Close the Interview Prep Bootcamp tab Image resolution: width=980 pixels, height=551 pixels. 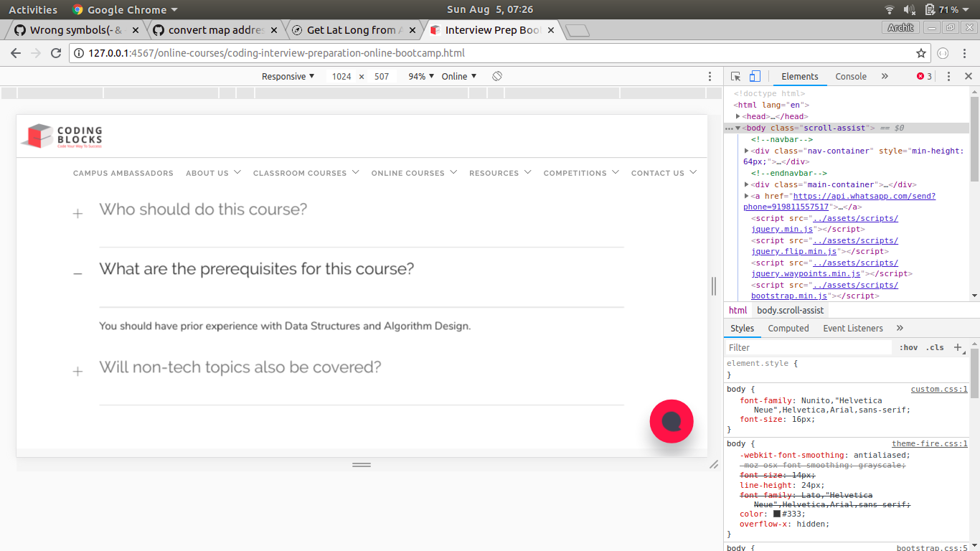click(551, 30)
